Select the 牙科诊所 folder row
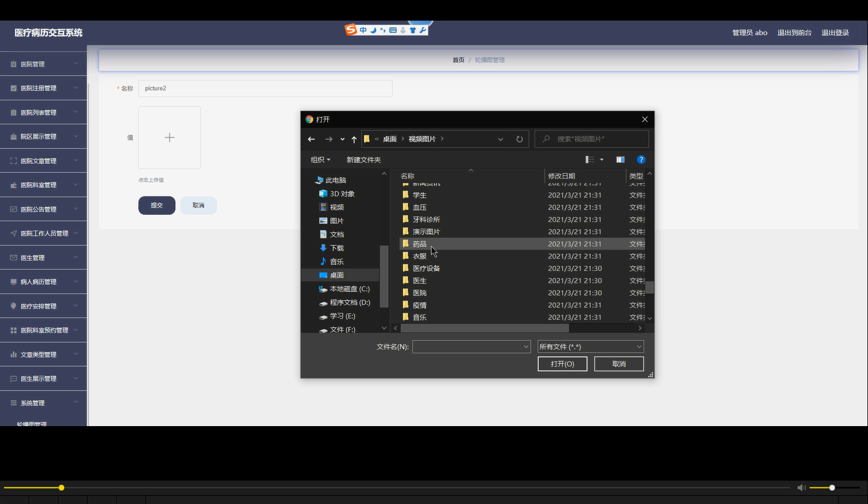The width and height of the screenshot is (868, 504). [x=522, y=219]
